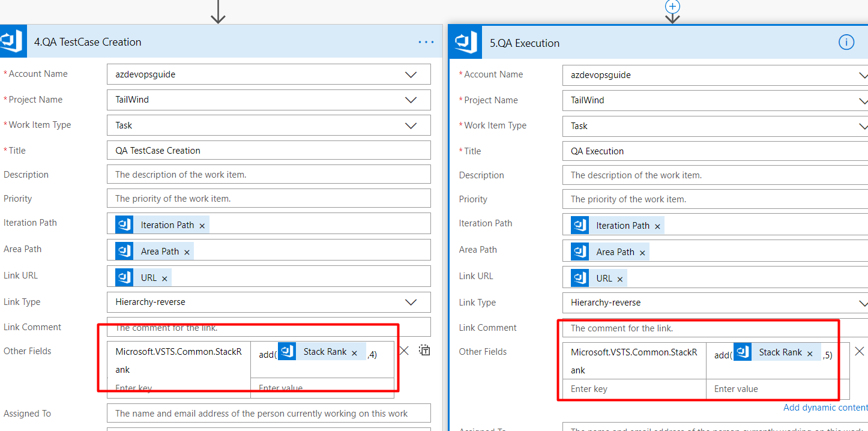
Task: Click the plus insert-step icon above 5.QA Execution
Action: (x=672, y=6)
